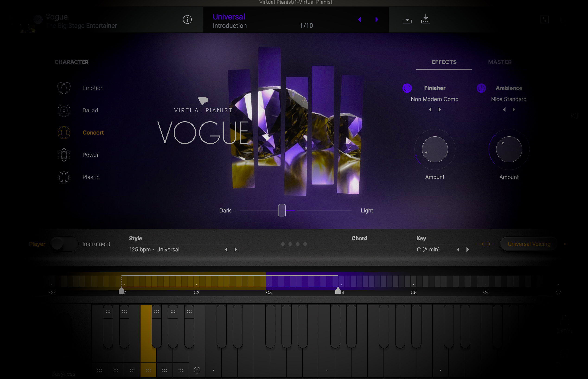Click the Light label beside the slider
Viewport: 588px width, 379px height.
pyautogui.click(x=367, y=210)
